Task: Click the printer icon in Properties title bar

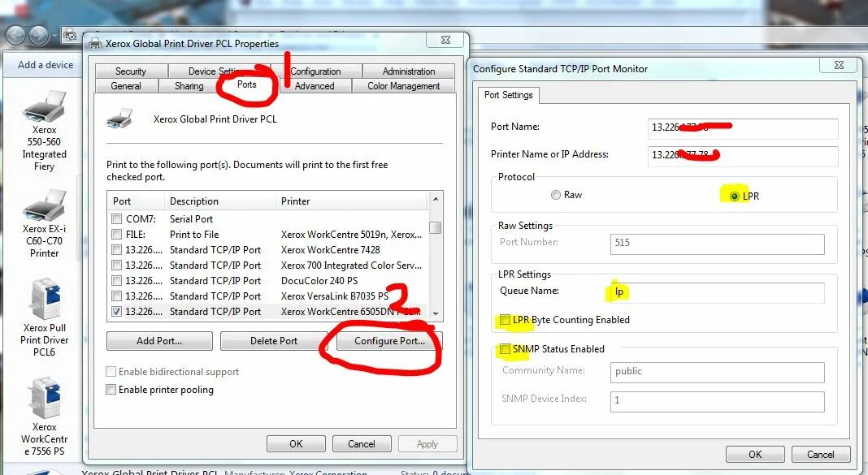Action: coord(95,44)
